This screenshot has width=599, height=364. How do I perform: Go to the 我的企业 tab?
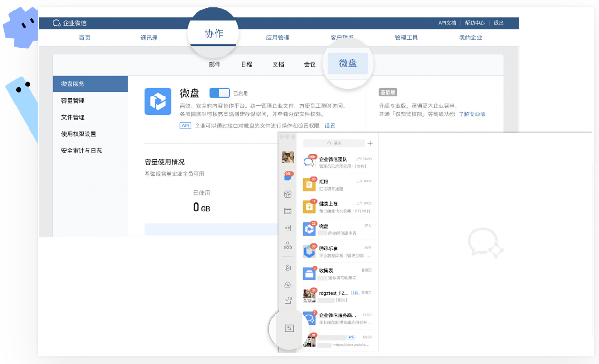(471, 38)
